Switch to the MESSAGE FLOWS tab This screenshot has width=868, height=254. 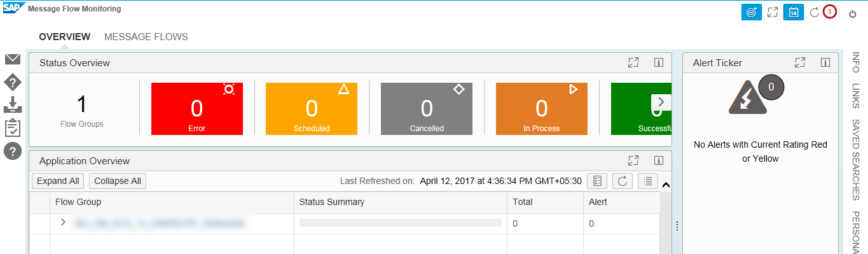click(146, 37)
